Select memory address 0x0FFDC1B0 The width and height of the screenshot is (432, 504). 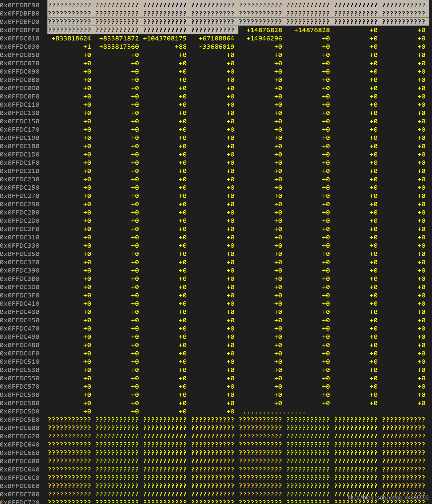pos(20,146)
